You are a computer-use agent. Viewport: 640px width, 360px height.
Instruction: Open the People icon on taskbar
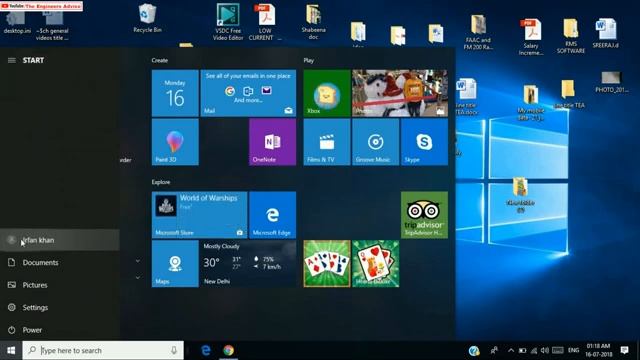click(x=494, y=350)
